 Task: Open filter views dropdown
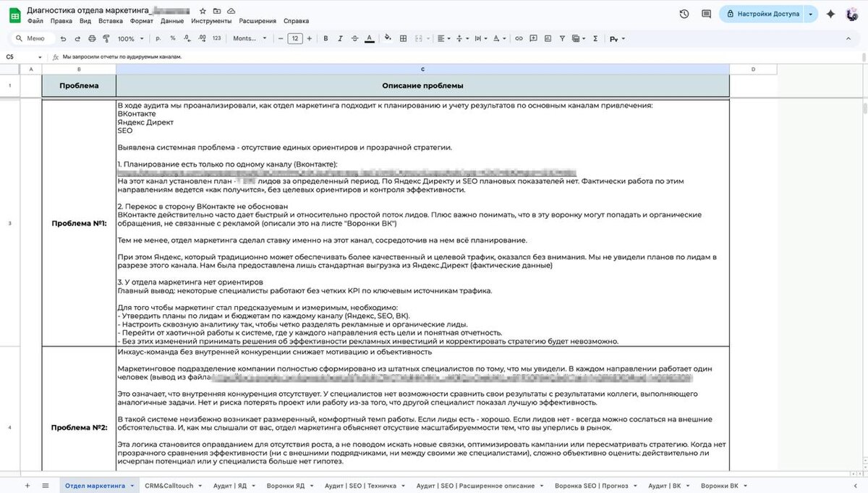(578, 38)
